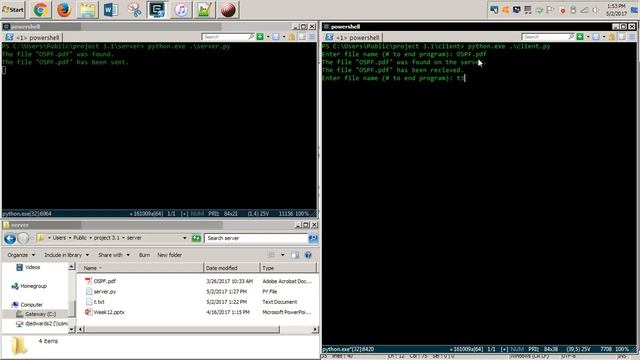Click the green Refresh button in Explorer
This screenshot has height=360, width=640.
click(196, 238)
